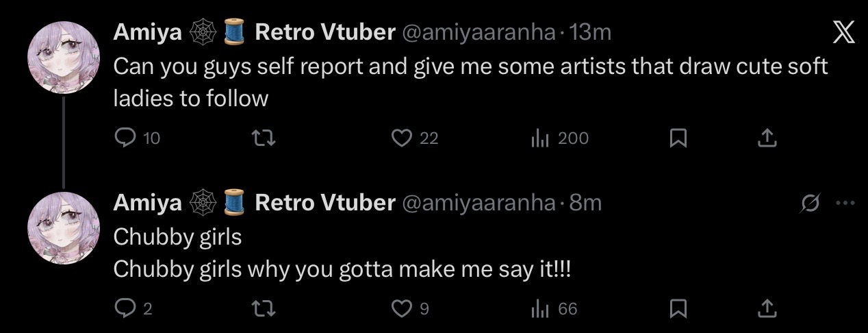
Task: Open the avatar of the second tweet
Action: coord(63,229)
